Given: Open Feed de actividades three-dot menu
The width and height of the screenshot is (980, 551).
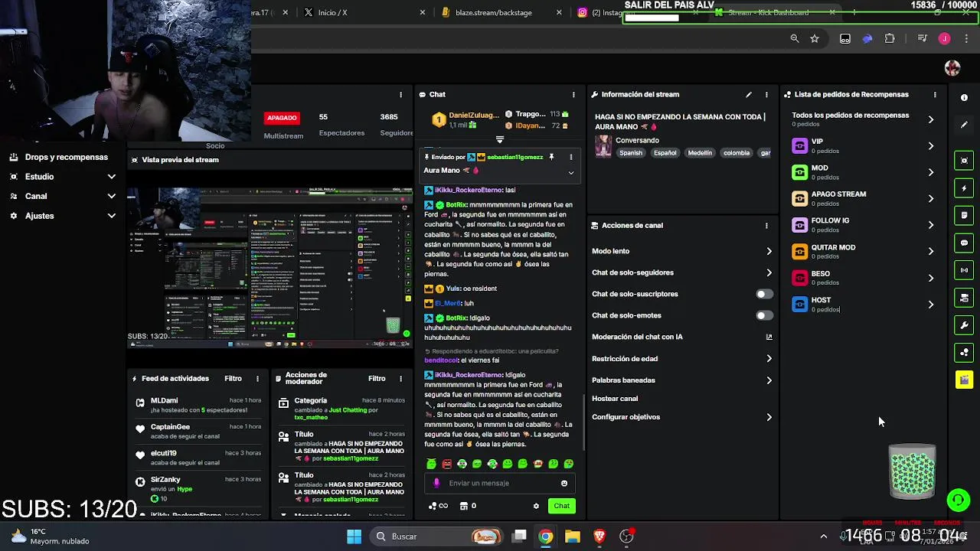Looking at the screenshot, I should pos(257,379).
